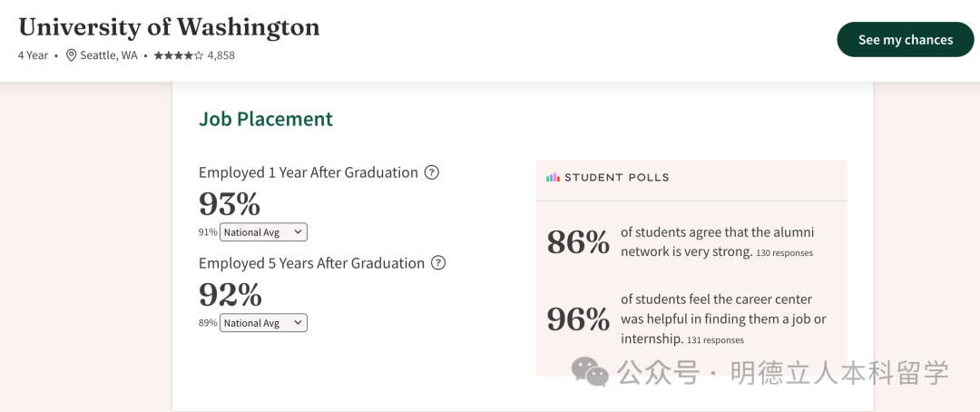Click the University of Washington title
Image resolution: width=980 pixels, height=412 pixels.
pyautogui.click(x=169, y=26)
